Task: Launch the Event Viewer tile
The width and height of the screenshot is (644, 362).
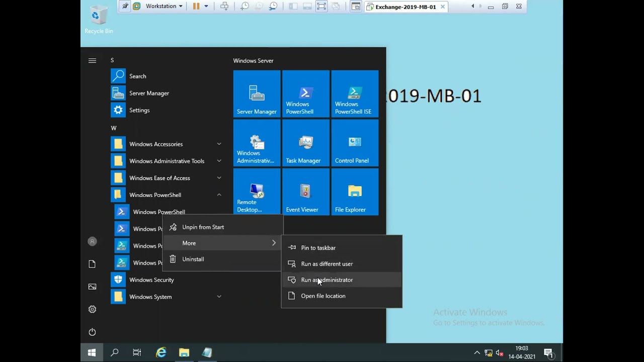Action: 306,192
